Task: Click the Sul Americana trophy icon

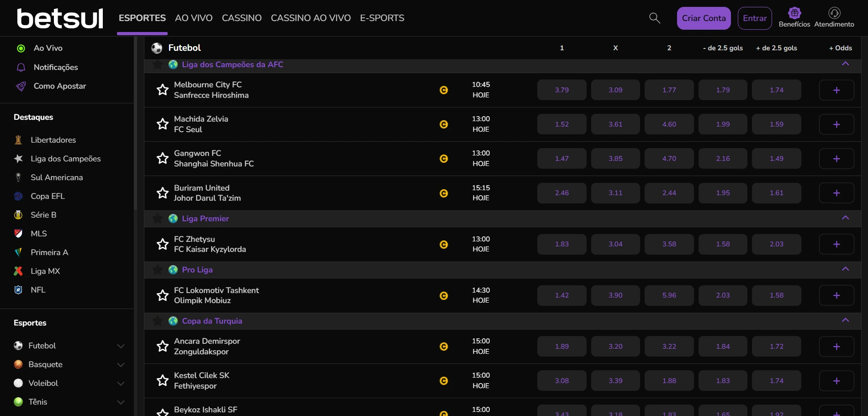Action: [18, 177]
